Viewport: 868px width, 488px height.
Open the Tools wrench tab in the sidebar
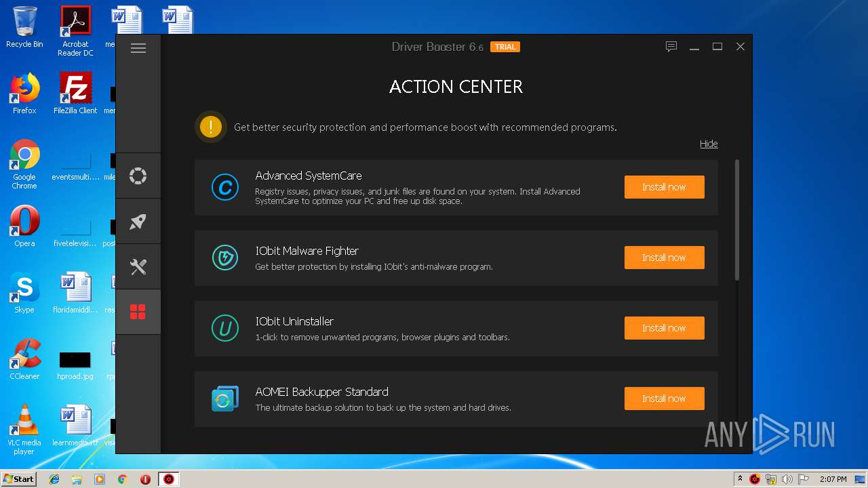[138, 267]
